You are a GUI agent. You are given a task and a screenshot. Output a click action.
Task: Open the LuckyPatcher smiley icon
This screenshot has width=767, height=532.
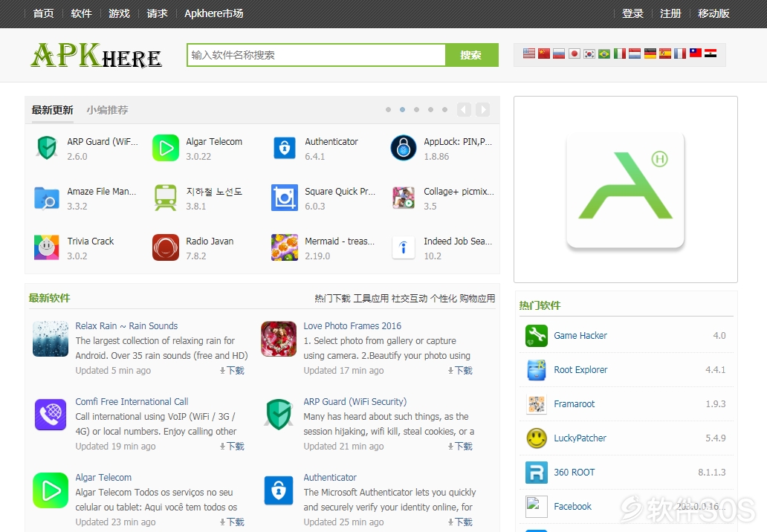pyautogui.click(x=537, y=438)
